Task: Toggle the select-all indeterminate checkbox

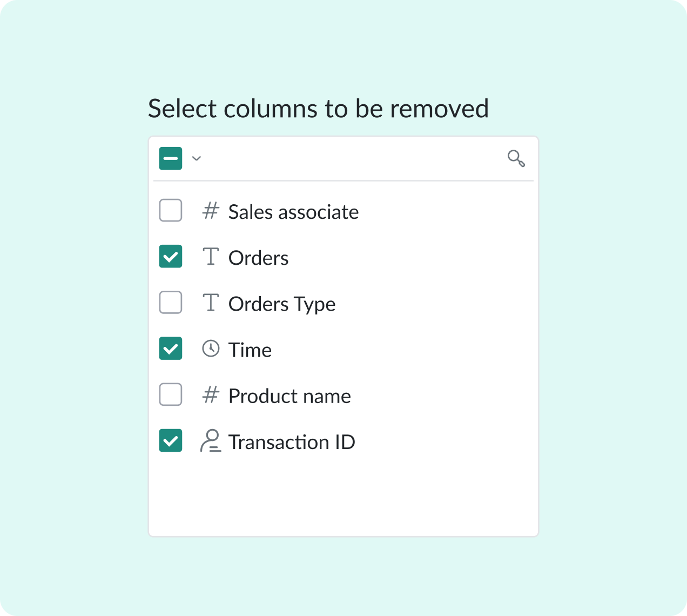Action: coord(171,158)
